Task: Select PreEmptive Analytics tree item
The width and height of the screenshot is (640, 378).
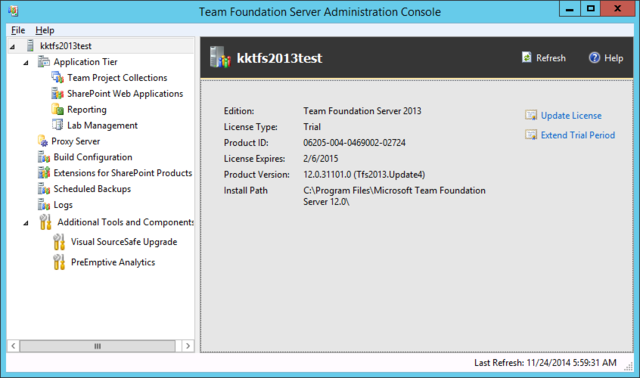Action: click(113, 262)
